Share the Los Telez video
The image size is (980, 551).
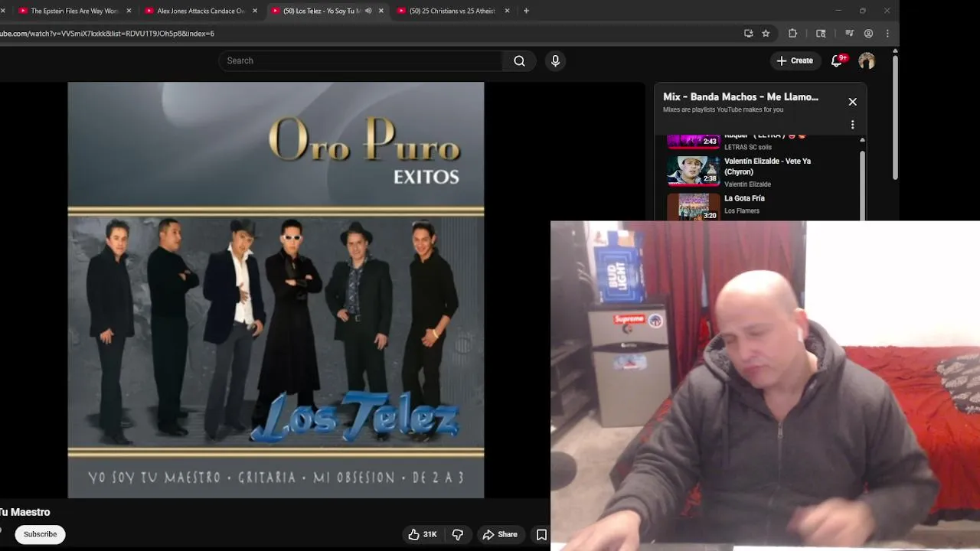[x=500, y=534]
